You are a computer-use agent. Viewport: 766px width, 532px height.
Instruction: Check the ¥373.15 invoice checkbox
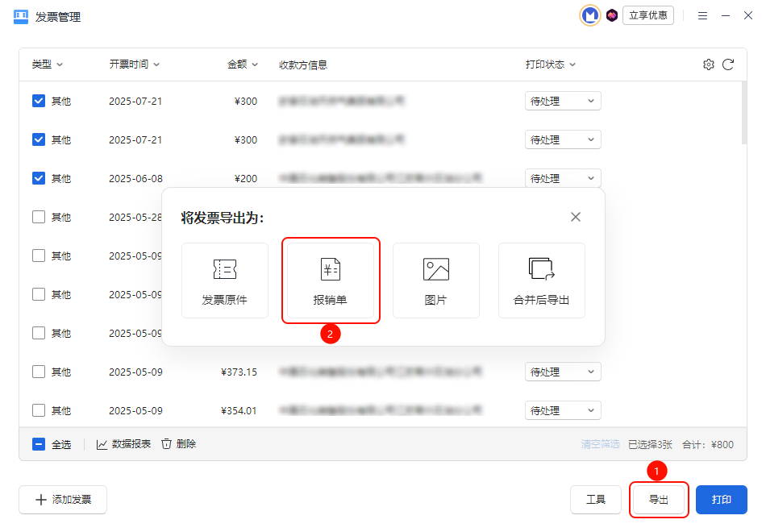(39, 372)
